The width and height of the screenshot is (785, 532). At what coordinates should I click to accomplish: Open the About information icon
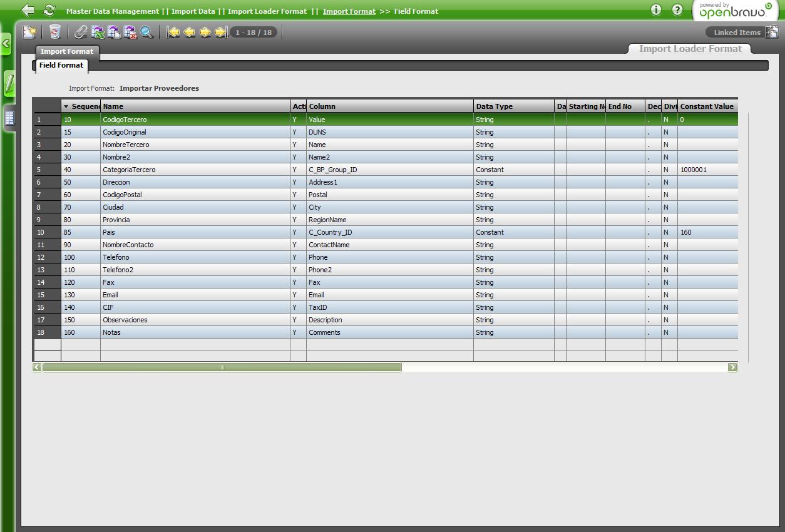point(656,10)
